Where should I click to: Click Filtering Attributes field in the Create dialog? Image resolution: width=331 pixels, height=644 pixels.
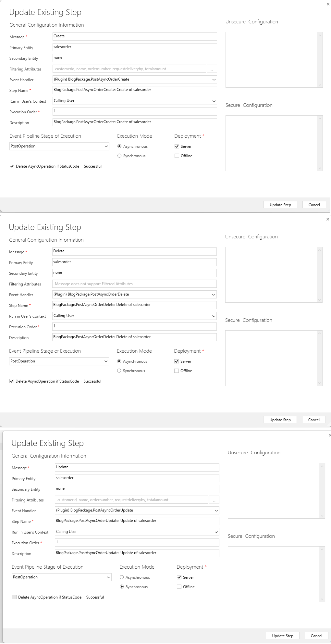pyautogui.click(x=129, y=69)
